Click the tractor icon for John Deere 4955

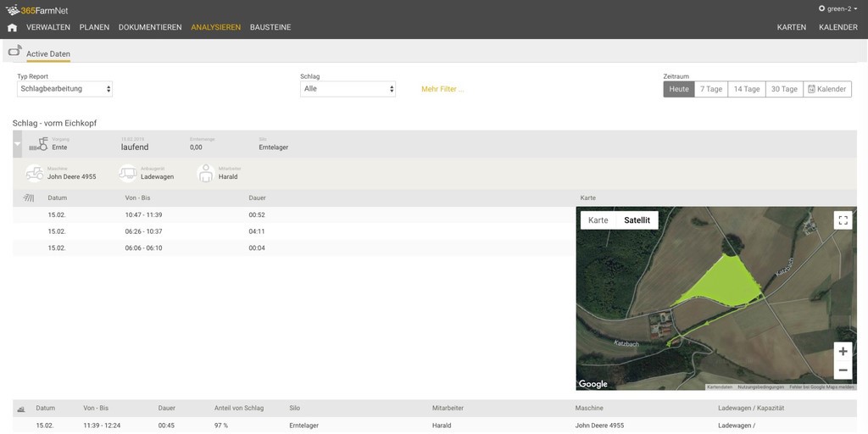35,174
